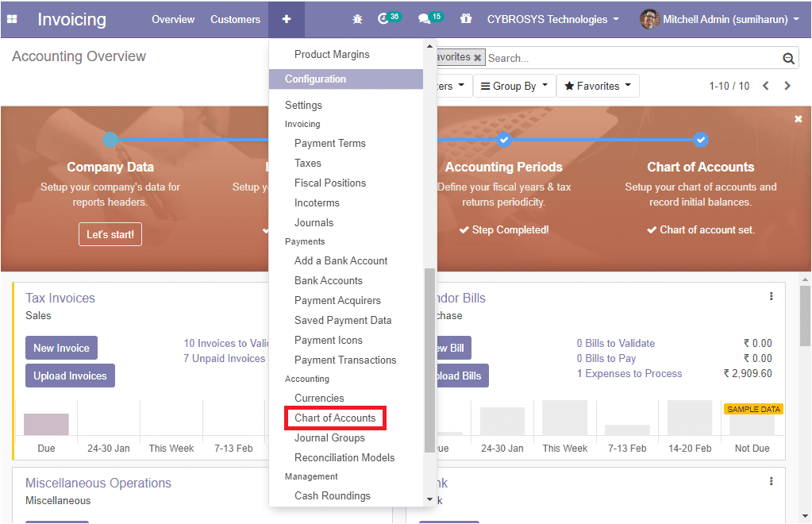Screen dimensions: 812x524
Task: Open Saved Payment Data entry
Action: pyautogui.click(x=343, y=321)
